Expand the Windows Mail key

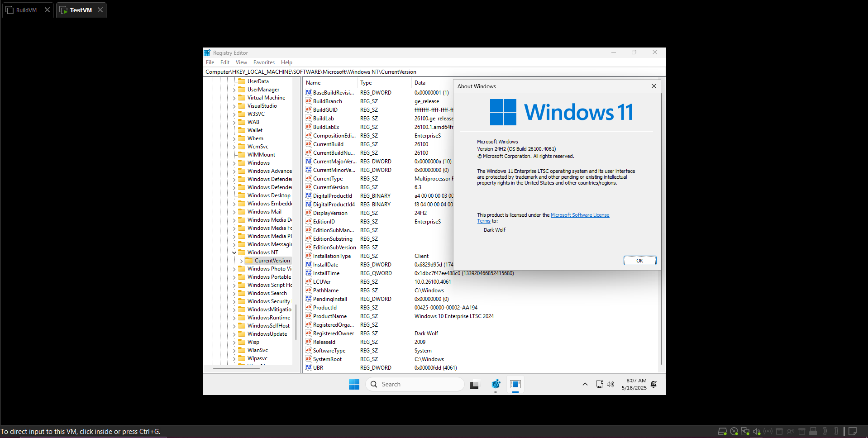(x=234, y=212)
